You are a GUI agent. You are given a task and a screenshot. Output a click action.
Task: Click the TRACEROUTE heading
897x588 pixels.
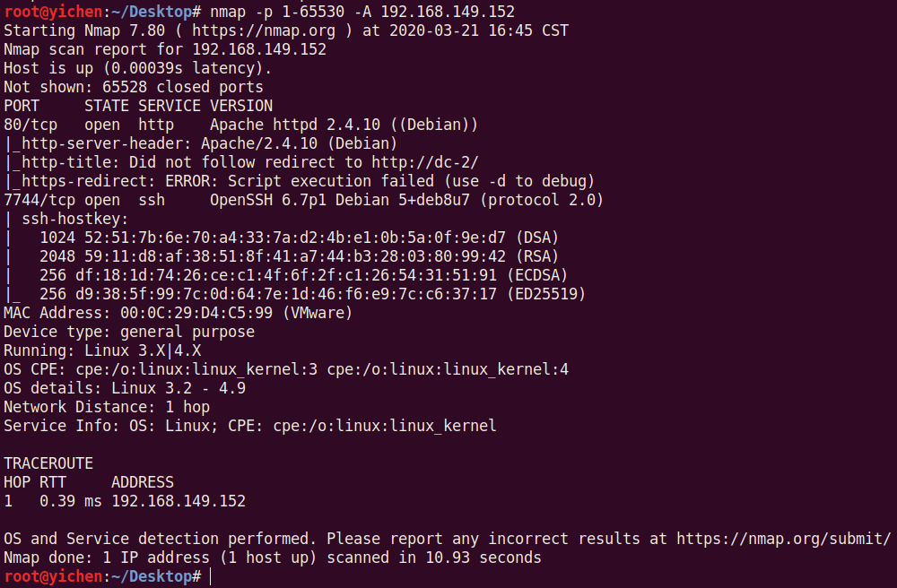click(x=48, y=463)
